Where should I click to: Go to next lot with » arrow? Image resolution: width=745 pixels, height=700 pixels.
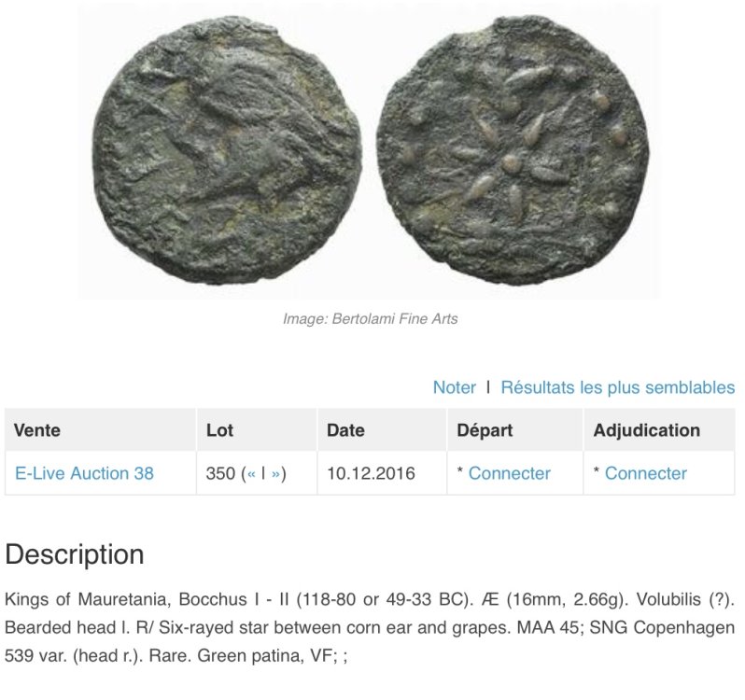[275, 473]
